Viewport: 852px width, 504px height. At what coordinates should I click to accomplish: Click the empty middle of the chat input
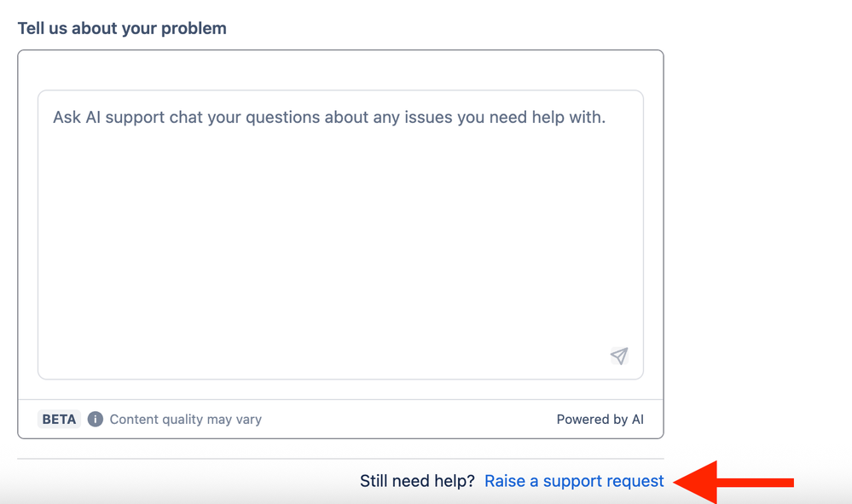click(340, 247)
